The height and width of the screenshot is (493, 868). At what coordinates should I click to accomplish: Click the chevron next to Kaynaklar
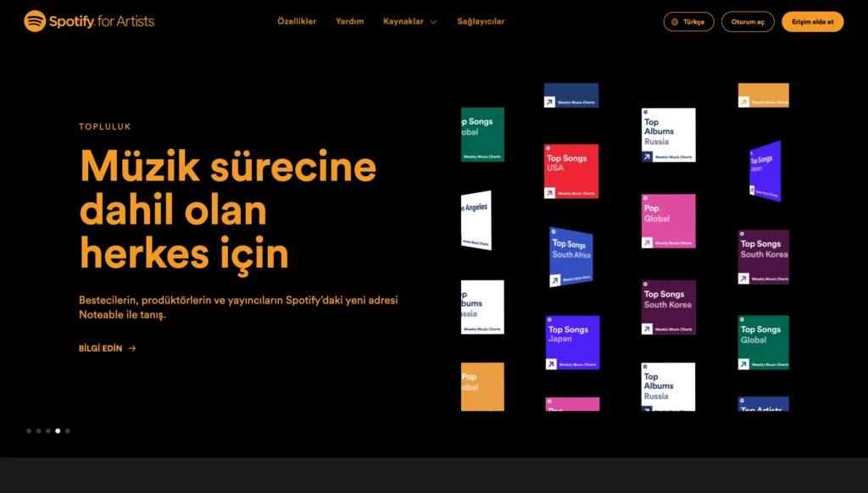(433, 21)
